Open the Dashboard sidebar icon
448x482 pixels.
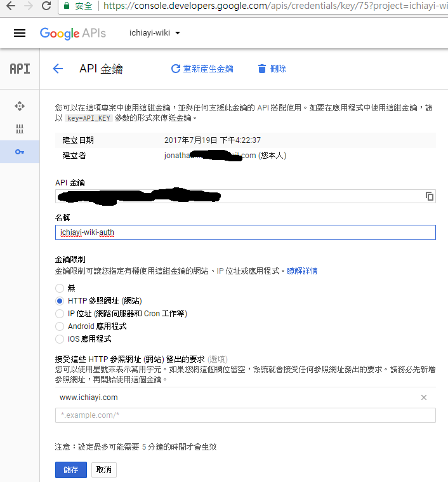[x=20, y=106]
